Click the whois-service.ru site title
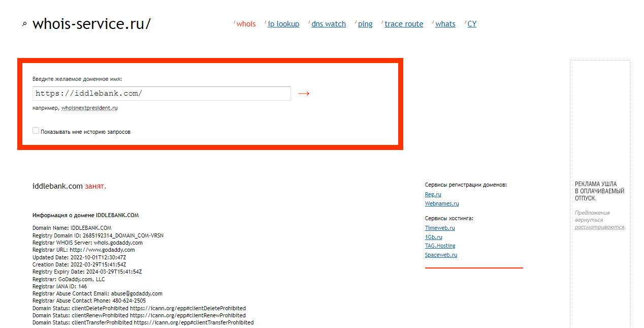Screen dimensions: 644x328 [x=91, y=24]
